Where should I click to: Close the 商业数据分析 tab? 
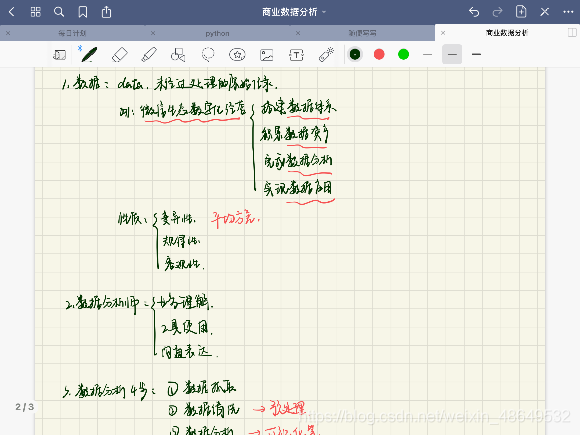[x=443, y=33]
